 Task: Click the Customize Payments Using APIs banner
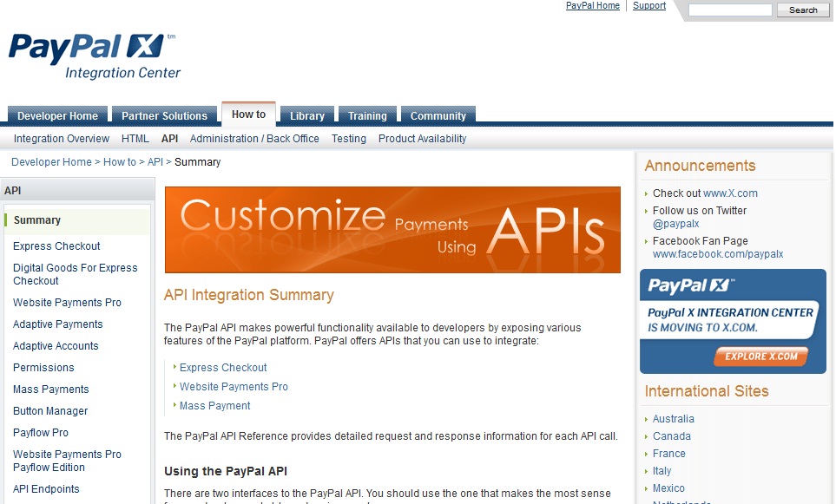click(392, 230)
